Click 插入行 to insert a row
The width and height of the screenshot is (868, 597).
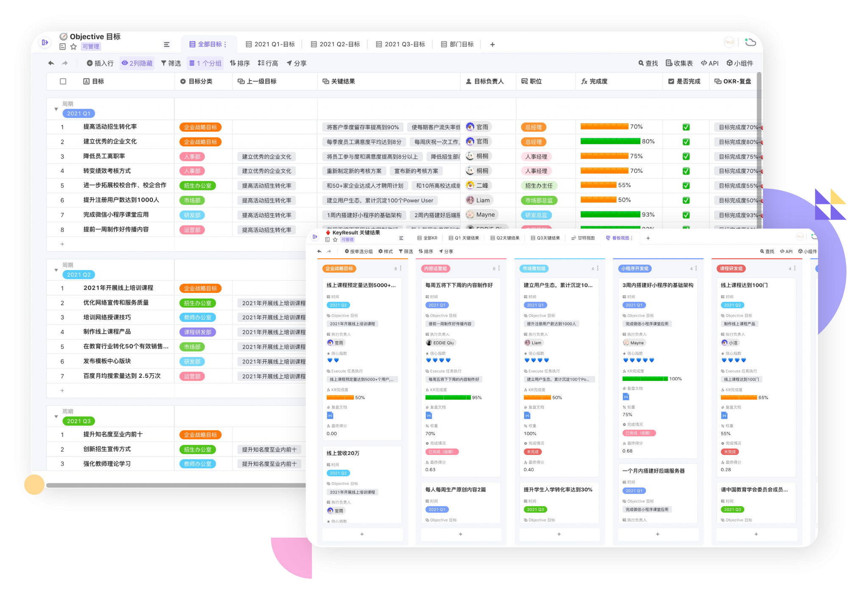pyautogui.click(x=100, y=63)
